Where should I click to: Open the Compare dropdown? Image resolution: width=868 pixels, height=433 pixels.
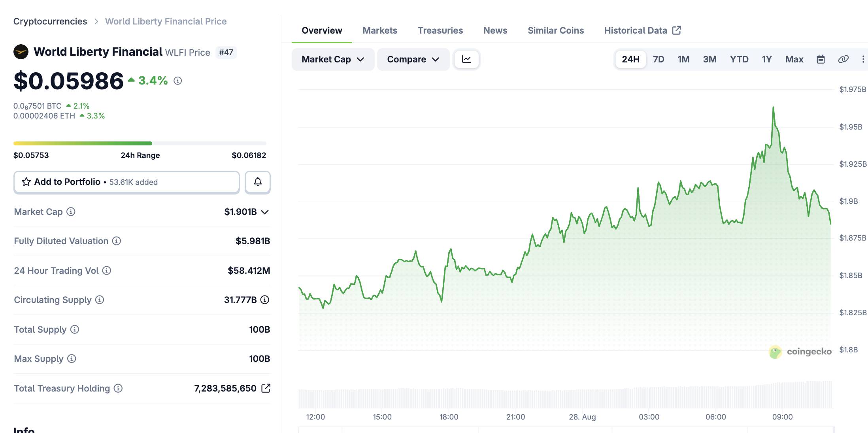pos(413,59)
